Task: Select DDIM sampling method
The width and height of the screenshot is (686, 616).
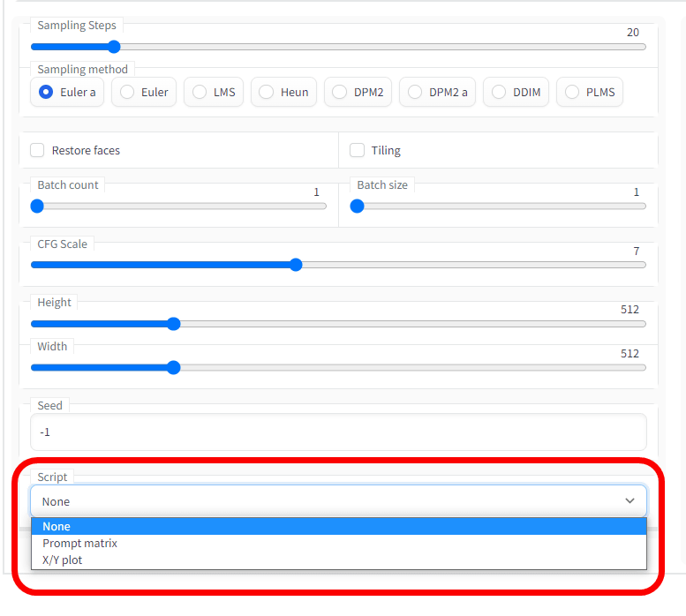Action: point(516,92)
